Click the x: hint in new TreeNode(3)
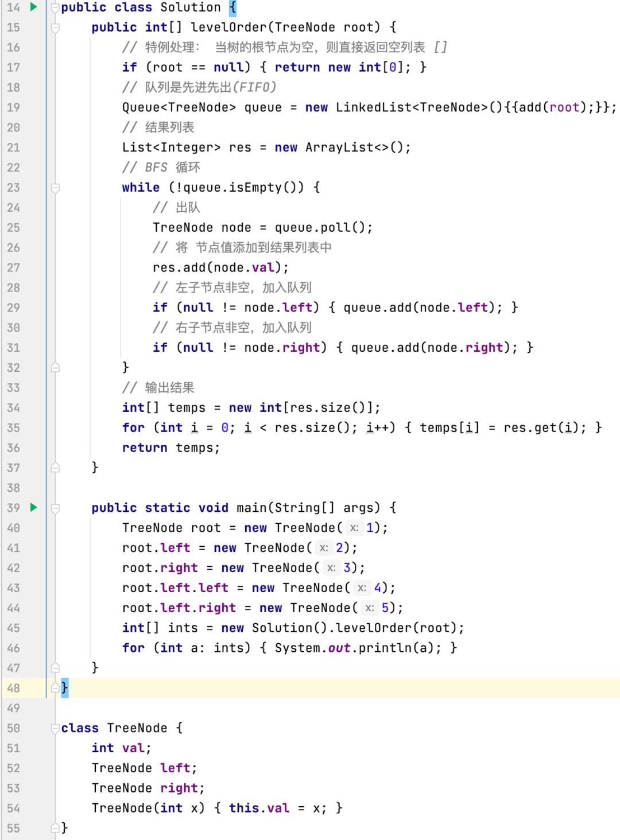The image size is (620, 840). pos(331,568)
